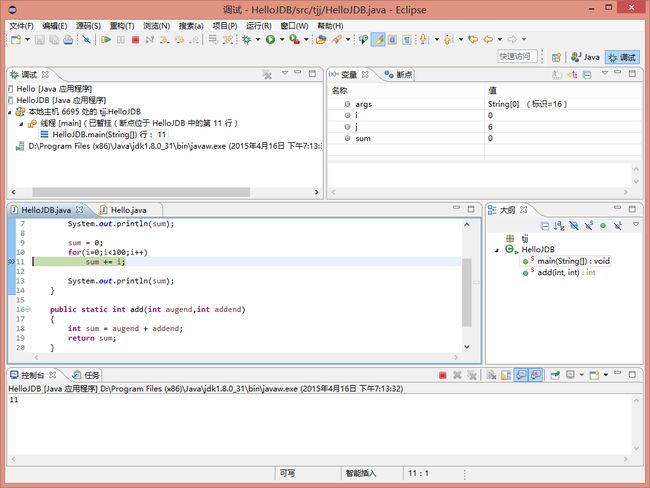Open the dropdown next to the Debug icon

257,40
